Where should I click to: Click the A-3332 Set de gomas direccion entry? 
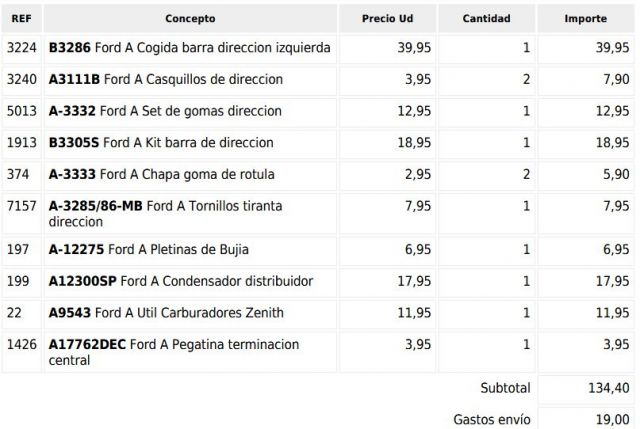click(165, 111)
